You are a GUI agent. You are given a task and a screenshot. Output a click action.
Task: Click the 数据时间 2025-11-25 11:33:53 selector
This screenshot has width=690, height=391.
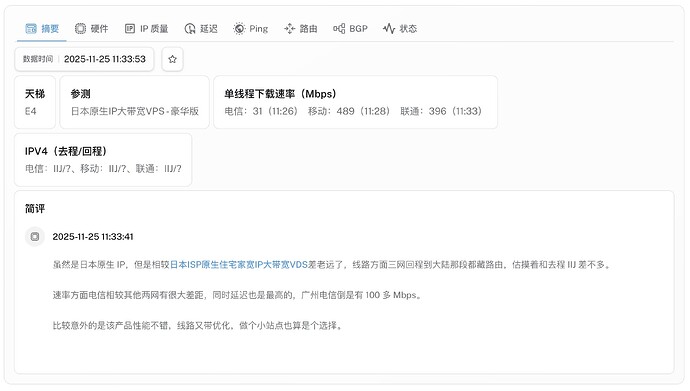tap(84, 59)
